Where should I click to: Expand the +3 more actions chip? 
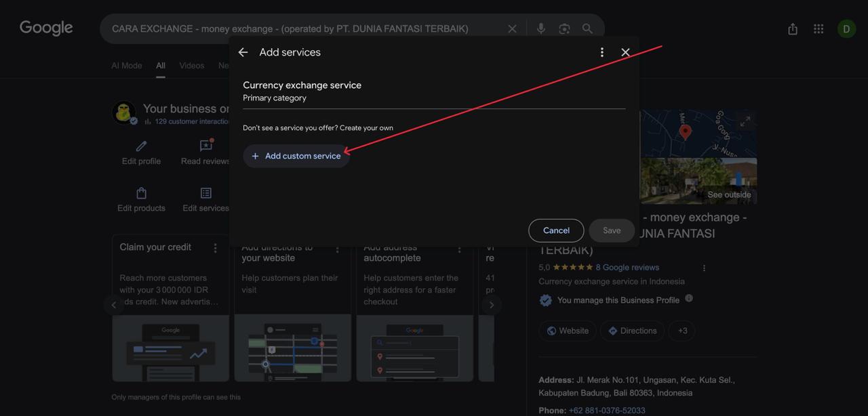(682, 331)
